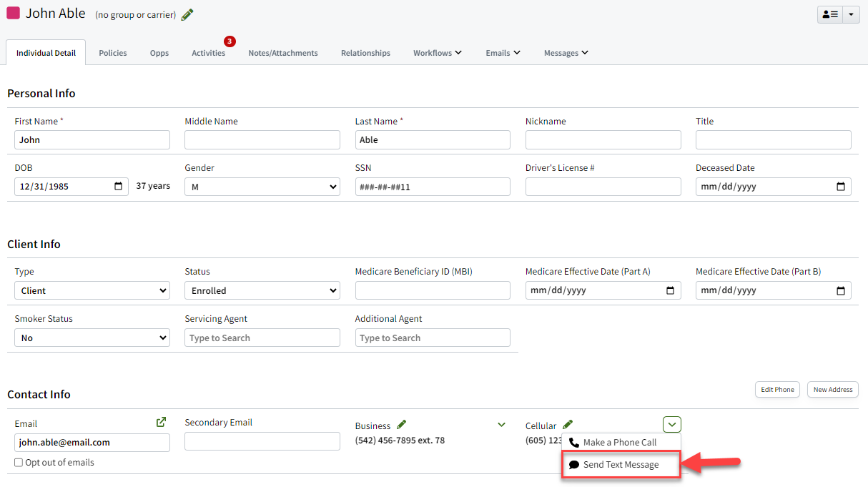Open the DOB calendar picker icon

119,187
